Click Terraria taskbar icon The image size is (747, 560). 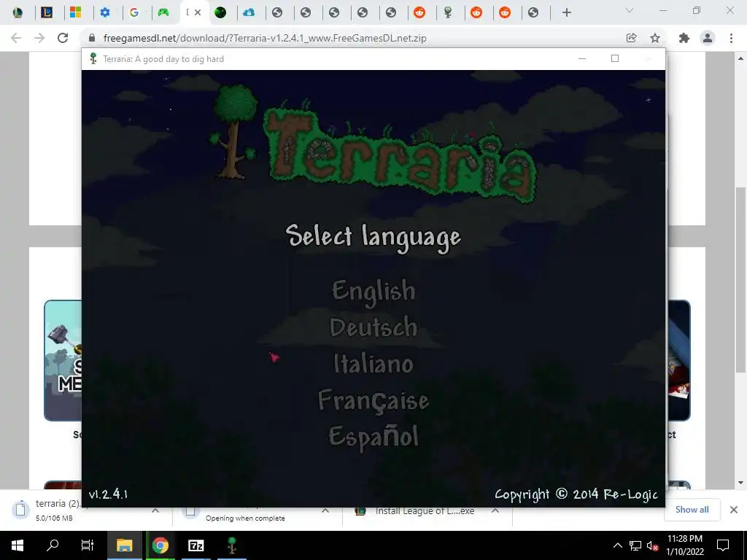[x=231, y=545]
